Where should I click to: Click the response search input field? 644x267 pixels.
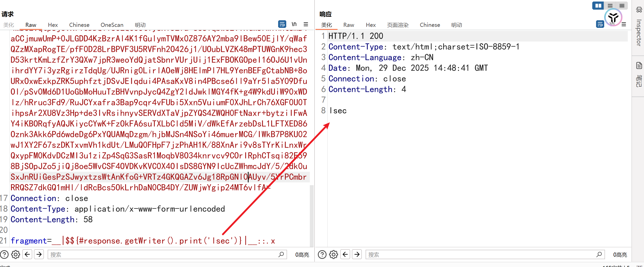(x=482, y=254)
